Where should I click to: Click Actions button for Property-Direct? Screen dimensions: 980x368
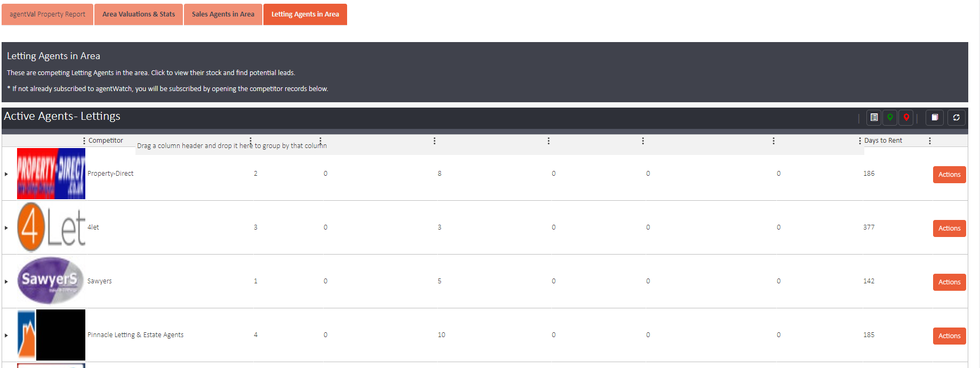(949, 175)
